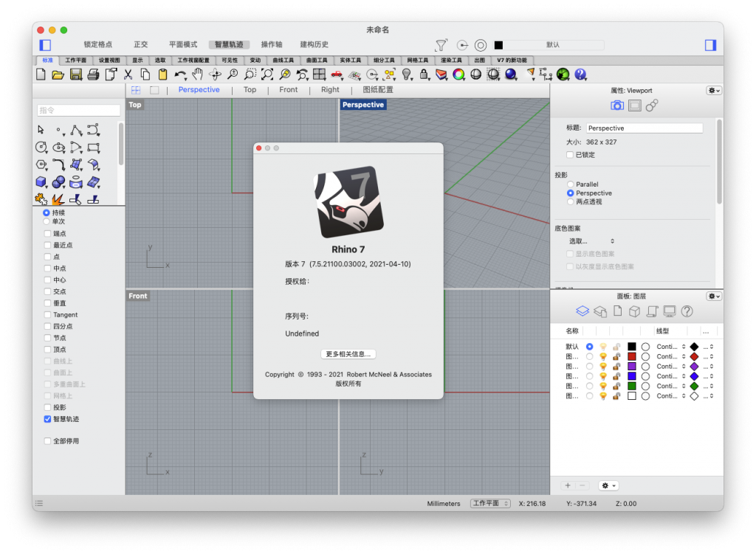Click the blue render sphere icon

point(511,75)
